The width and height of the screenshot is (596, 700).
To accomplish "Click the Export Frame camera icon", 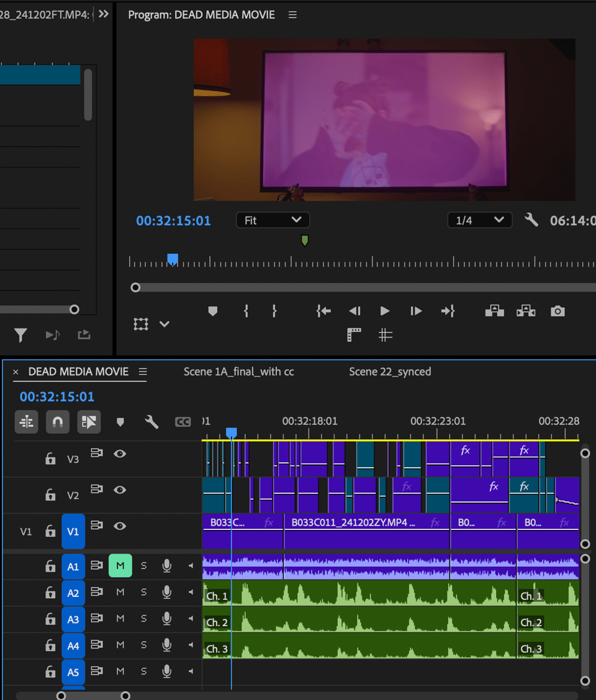I will [558, 311].
